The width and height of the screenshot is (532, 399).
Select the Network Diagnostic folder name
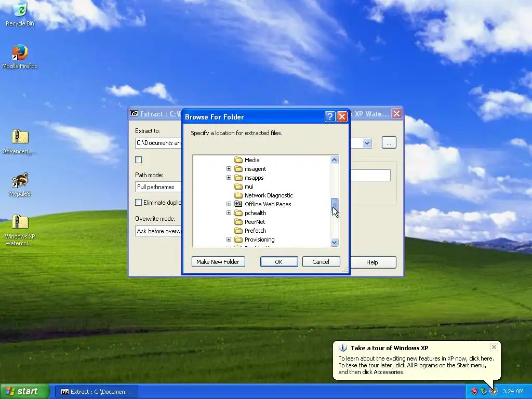tap(269, 195)
